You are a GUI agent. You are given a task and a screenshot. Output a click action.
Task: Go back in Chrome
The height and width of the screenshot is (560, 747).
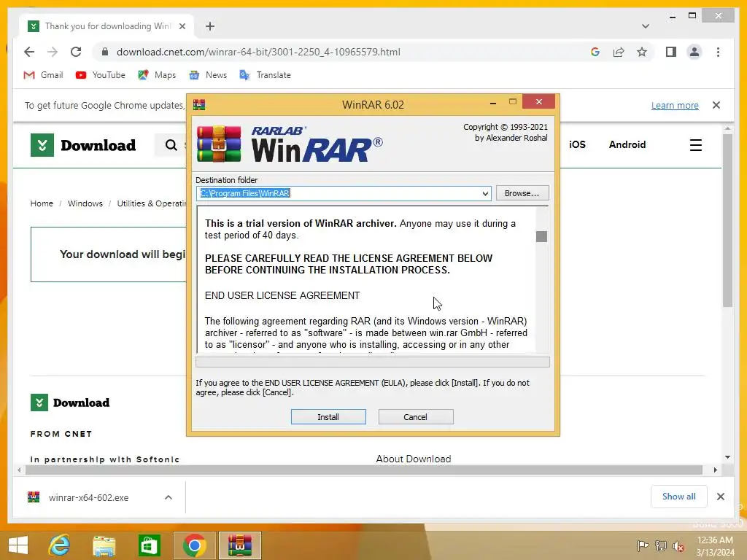29,52
